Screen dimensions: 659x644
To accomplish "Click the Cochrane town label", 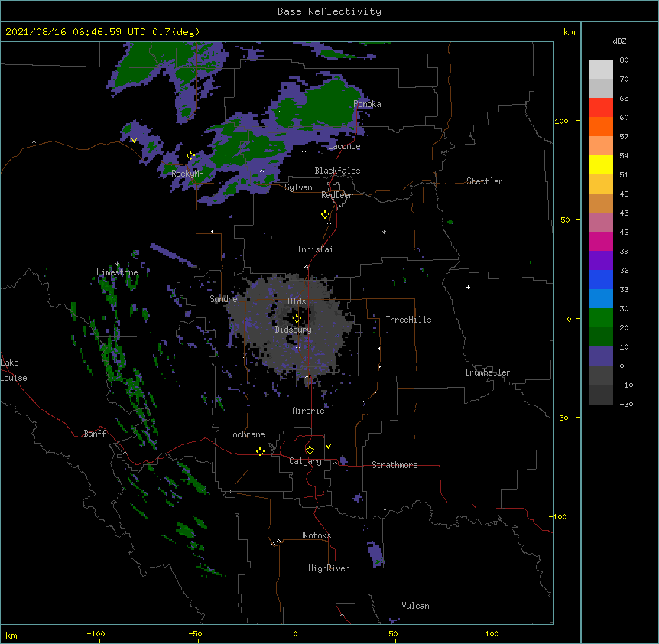I will [246, 434].
